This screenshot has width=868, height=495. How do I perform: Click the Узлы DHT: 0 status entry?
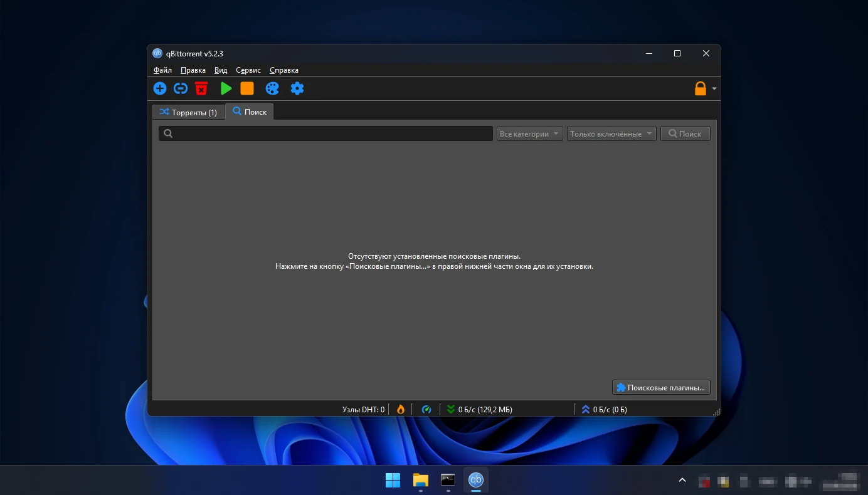(363, 409)
